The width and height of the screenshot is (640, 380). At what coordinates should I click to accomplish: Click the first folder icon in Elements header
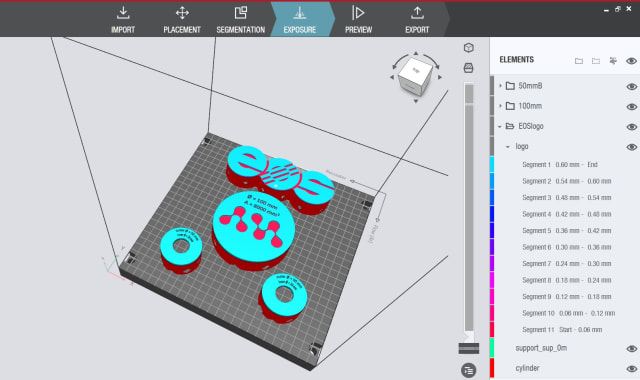579,61
